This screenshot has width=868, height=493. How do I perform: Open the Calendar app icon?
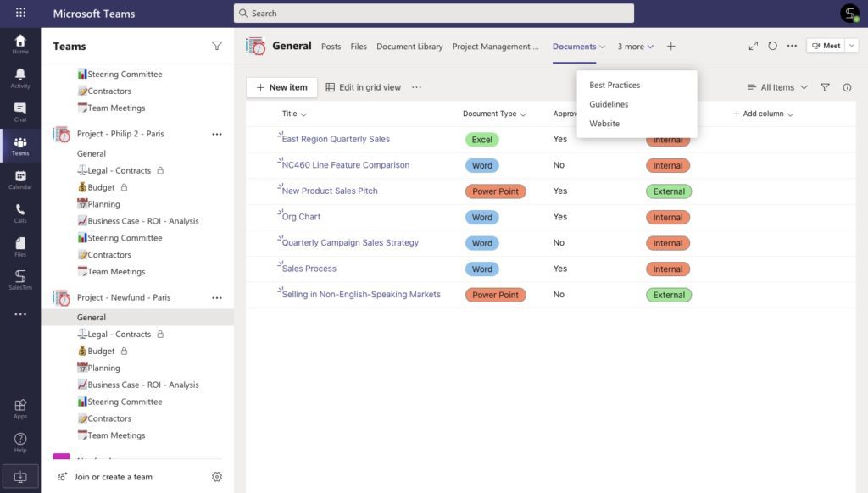coord(20,180)
